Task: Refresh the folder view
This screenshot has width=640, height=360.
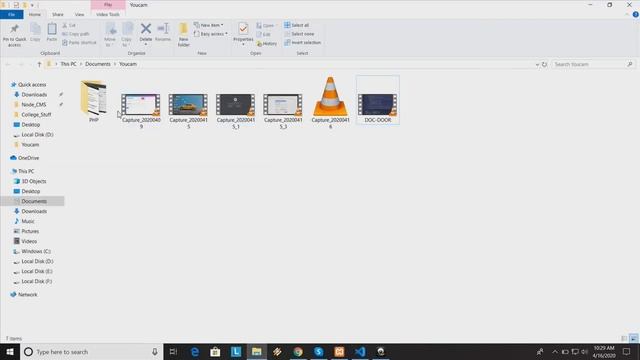Action: point(544,64)
